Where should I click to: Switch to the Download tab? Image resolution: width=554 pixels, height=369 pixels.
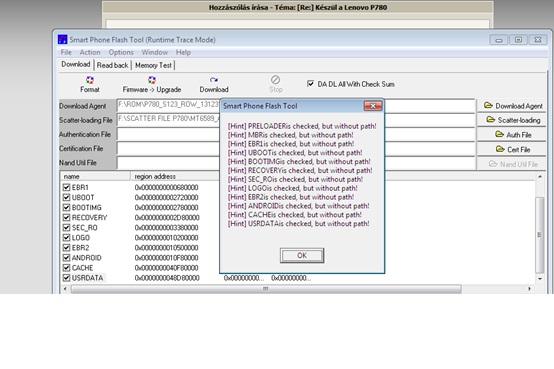[76, 64]
